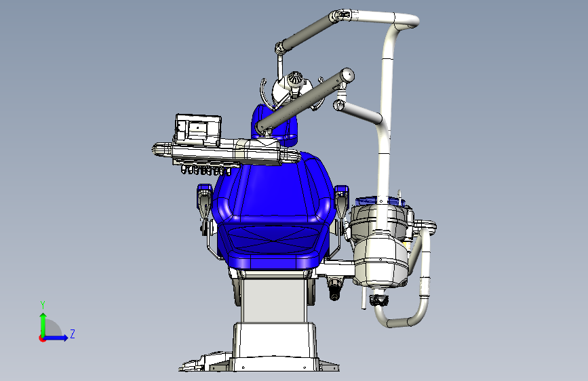Screen dimensions: 588x381
Task: Click the red origin ball of the coordinate triad
Action: tap(42, 338)
